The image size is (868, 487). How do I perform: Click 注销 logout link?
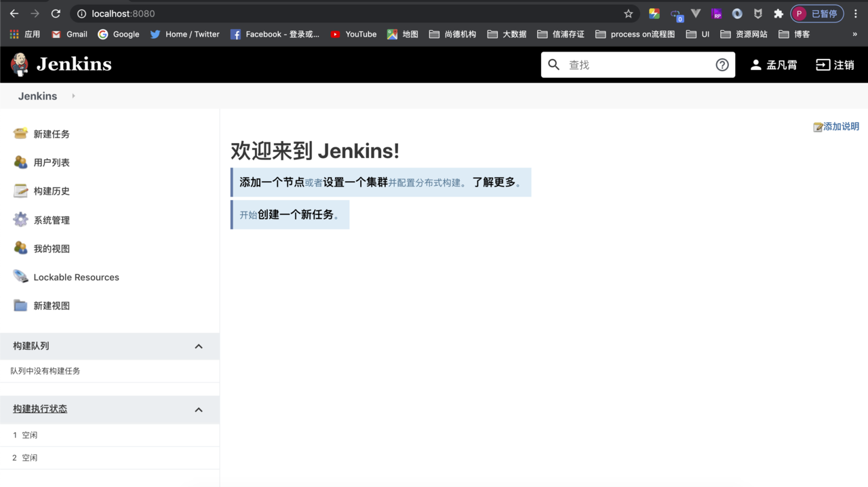(835, 65)
